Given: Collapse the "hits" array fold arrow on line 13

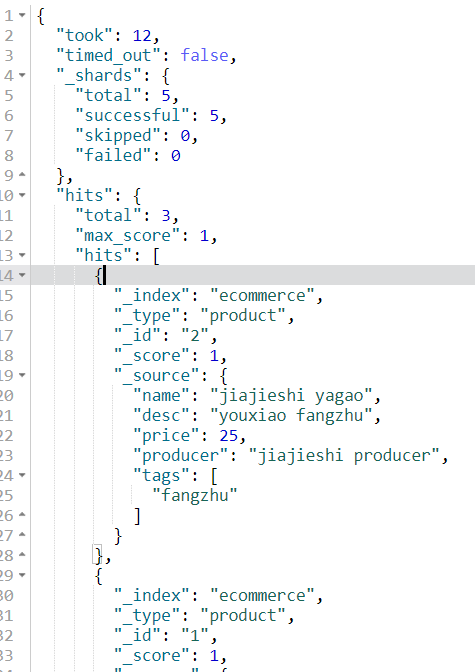Looking at the screenshot, I should click(x=22, y=255).
